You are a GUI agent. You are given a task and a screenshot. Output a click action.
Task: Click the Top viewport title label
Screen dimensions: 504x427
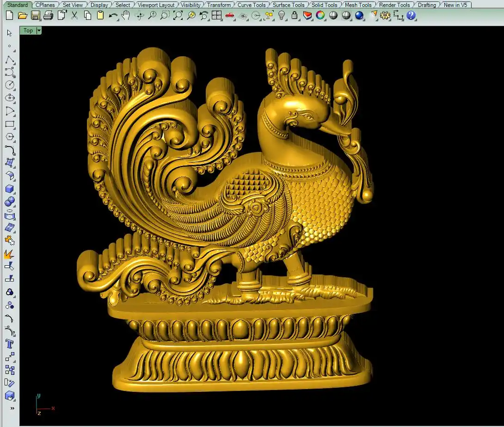click(x=28, y=30)
